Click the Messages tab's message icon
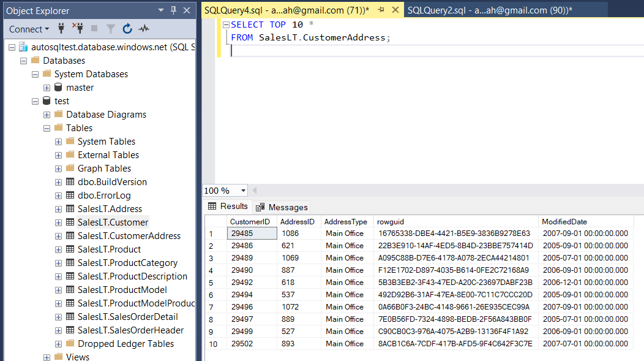 (260, 207)
